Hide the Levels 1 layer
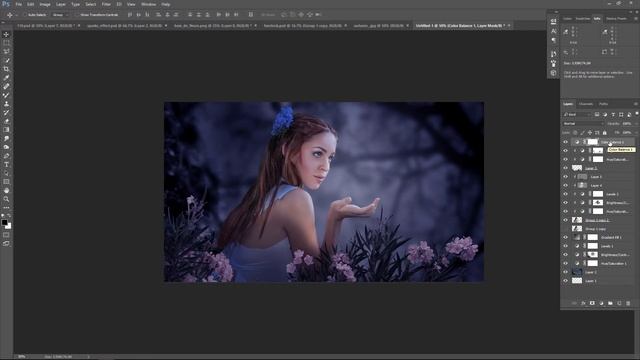 (x=566, y=246)
